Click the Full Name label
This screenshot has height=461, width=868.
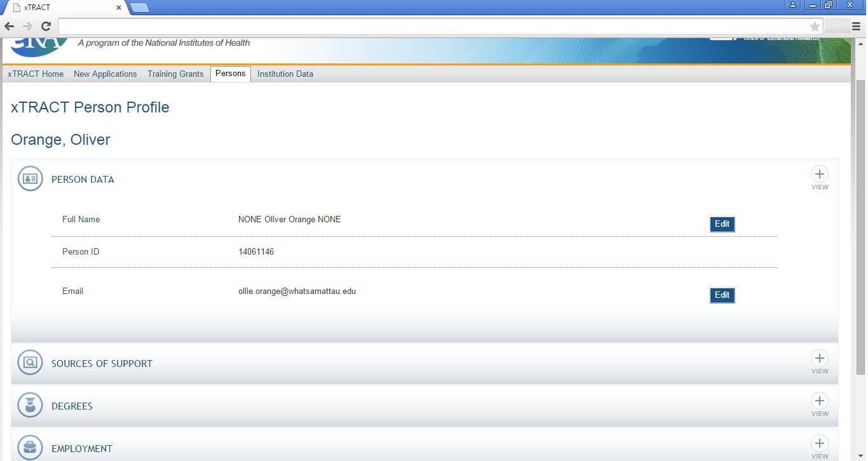pos(81,220)
